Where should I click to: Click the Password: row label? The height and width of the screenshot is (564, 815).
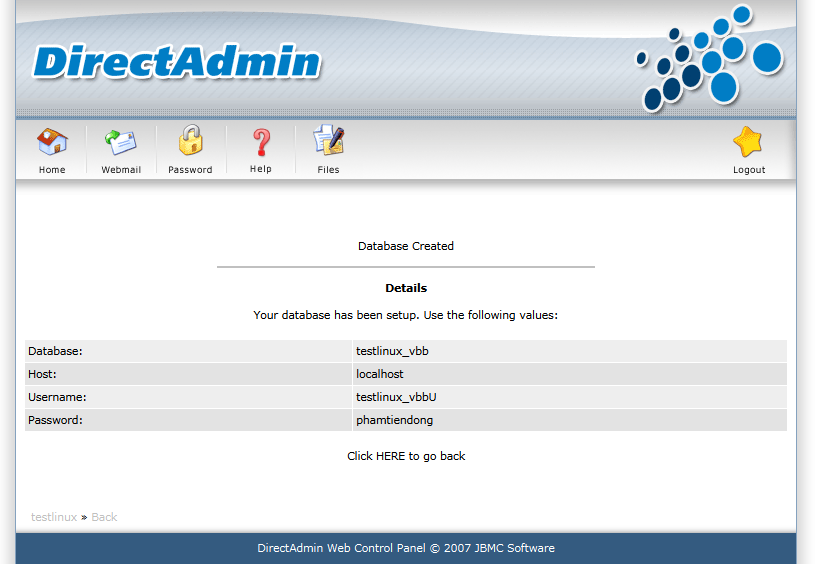(55, 420)
